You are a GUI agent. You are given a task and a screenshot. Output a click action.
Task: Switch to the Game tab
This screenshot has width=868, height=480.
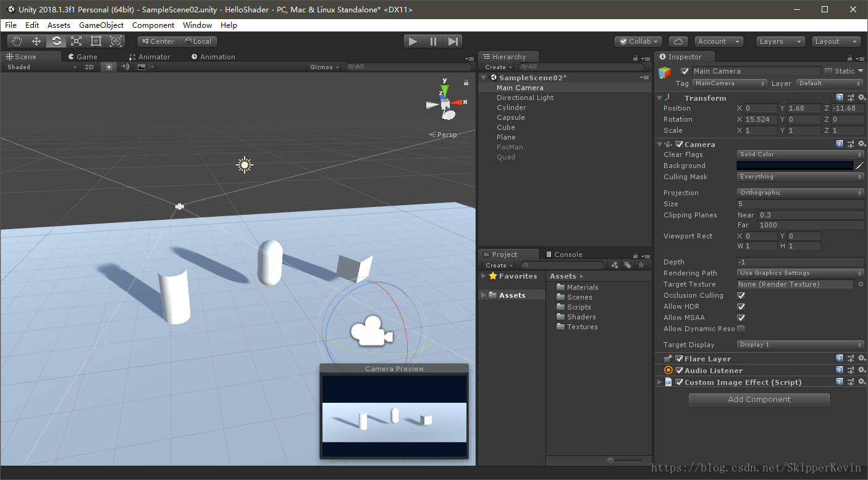(82, 56)
